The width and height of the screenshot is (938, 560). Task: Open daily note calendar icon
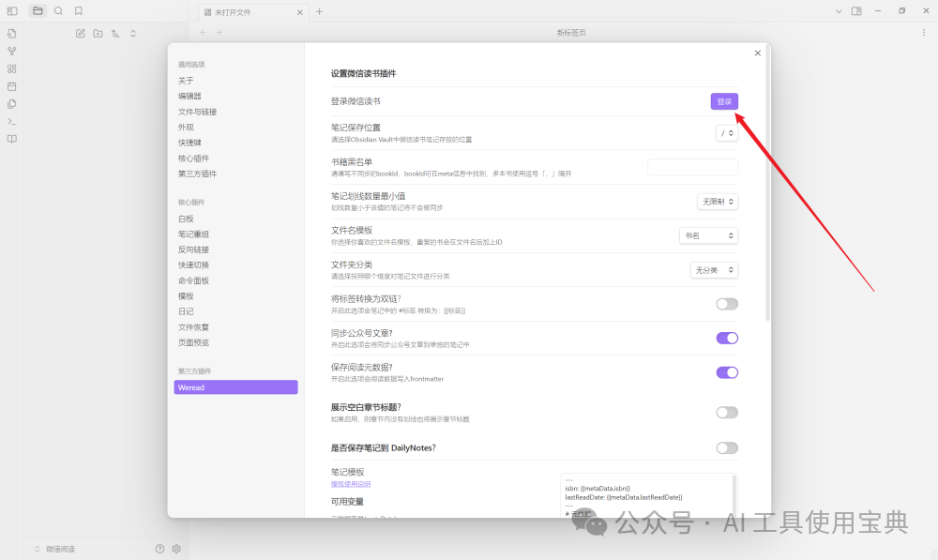pos(12,86)
